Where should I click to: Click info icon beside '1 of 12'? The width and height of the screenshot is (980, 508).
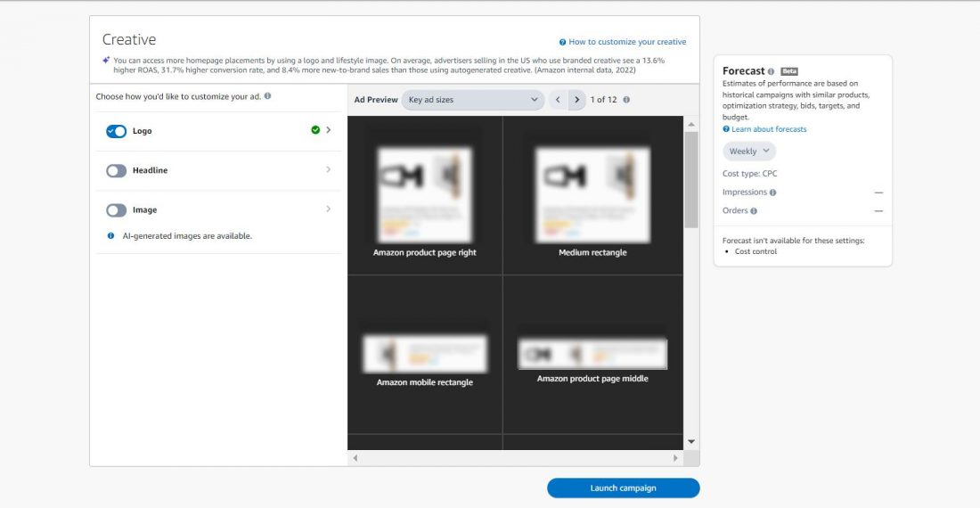point(626,100)
